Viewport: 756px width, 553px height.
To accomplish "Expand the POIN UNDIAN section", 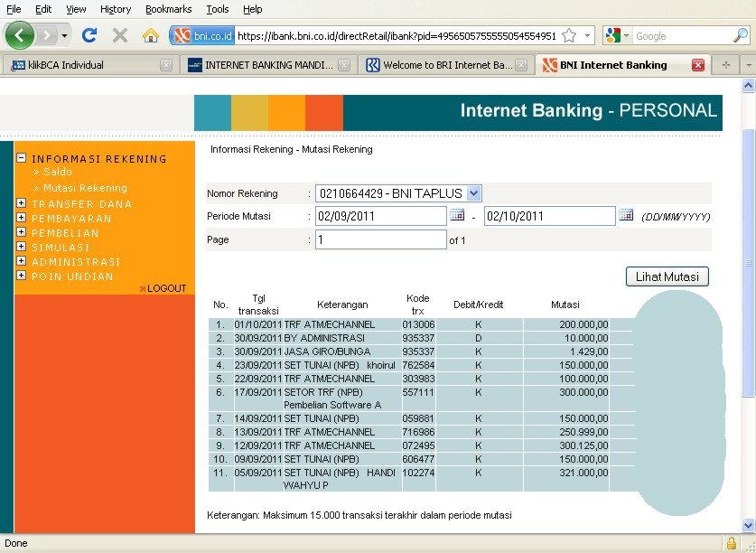I will click(x=21, y=276).
